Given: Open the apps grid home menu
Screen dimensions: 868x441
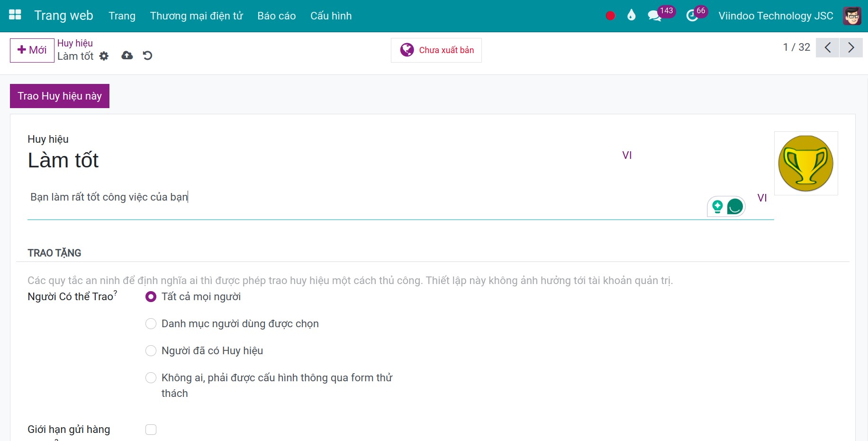Looking at the screenshot, I should (15, 15).
